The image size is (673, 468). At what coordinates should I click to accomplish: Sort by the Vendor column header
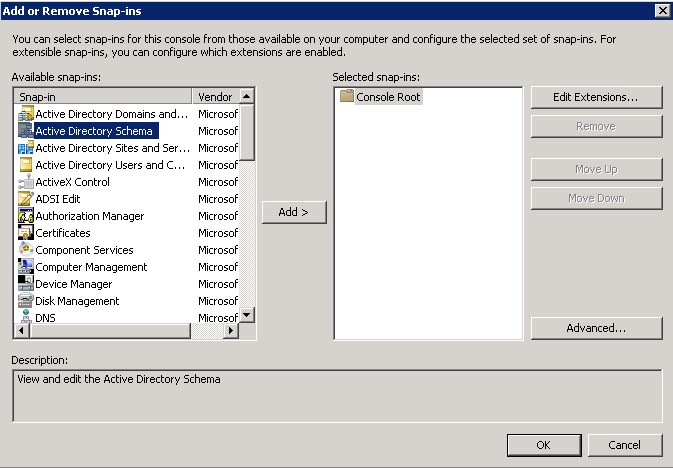(216, 97)
